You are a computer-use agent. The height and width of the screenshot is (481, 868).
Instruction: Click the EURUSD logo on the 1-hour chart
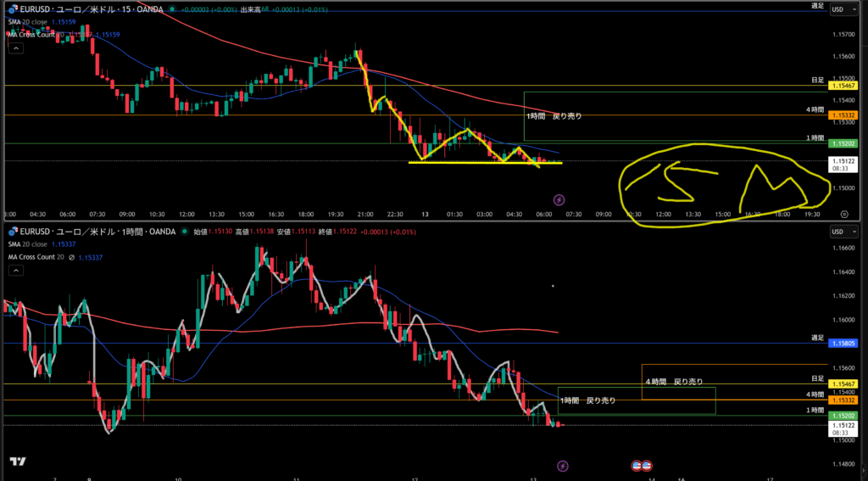[x=14, y=232]
